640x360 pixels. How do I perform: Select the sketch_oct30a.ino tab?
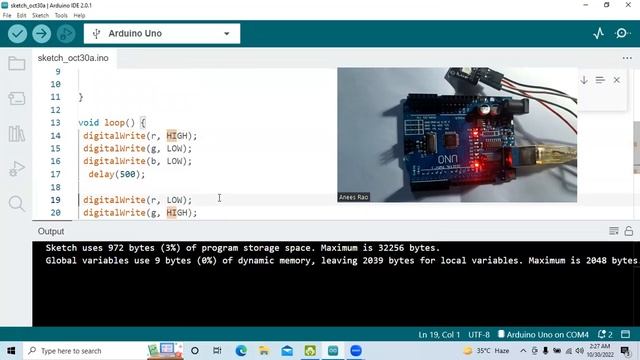[x=73, y=58]
